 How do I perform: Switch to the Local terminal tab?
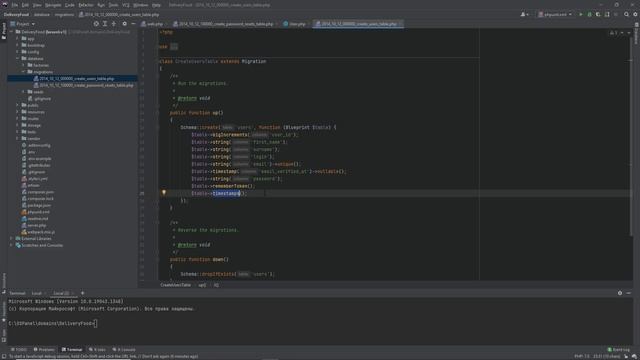37,293
